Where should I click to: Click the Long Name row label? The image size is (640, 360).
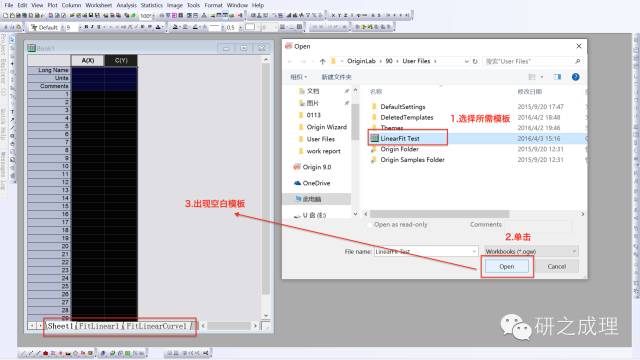pyautogui.click(x=49, y=70)
